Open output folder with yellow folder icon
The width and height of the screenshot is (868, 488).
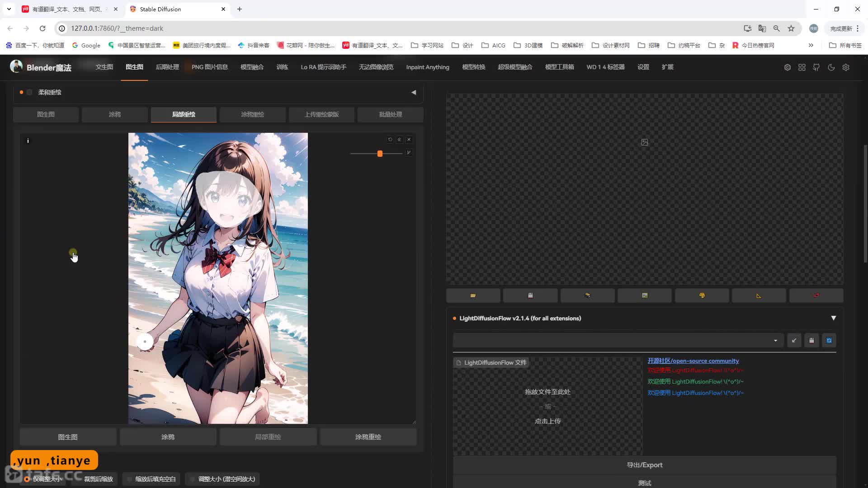click(x=473, y=296)
